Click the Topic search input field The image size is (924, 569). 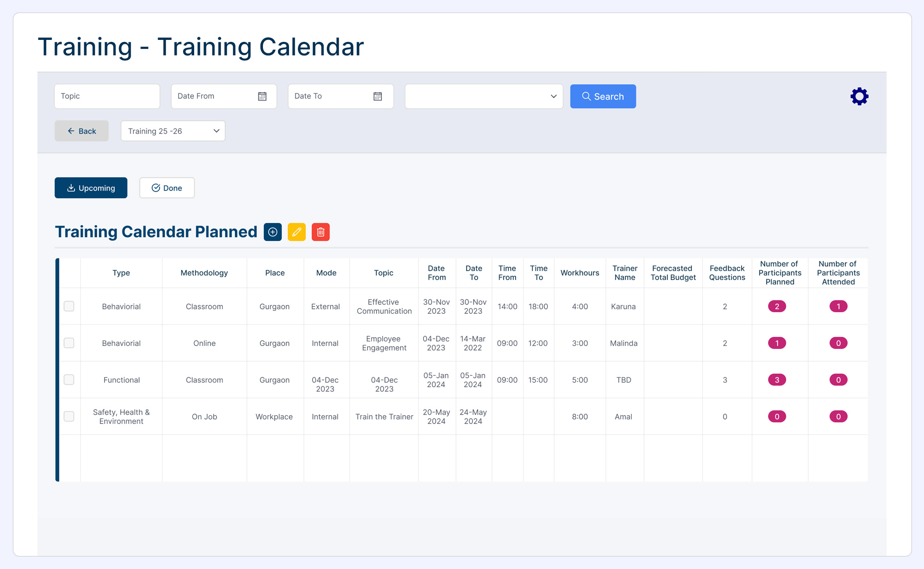point(107,96)
